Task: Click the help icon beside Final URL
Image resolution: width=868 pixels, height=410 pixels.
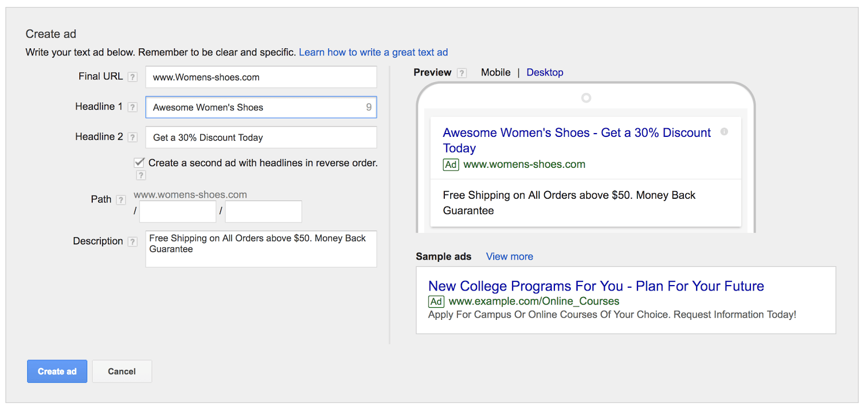Action: [x=132, y=77]
